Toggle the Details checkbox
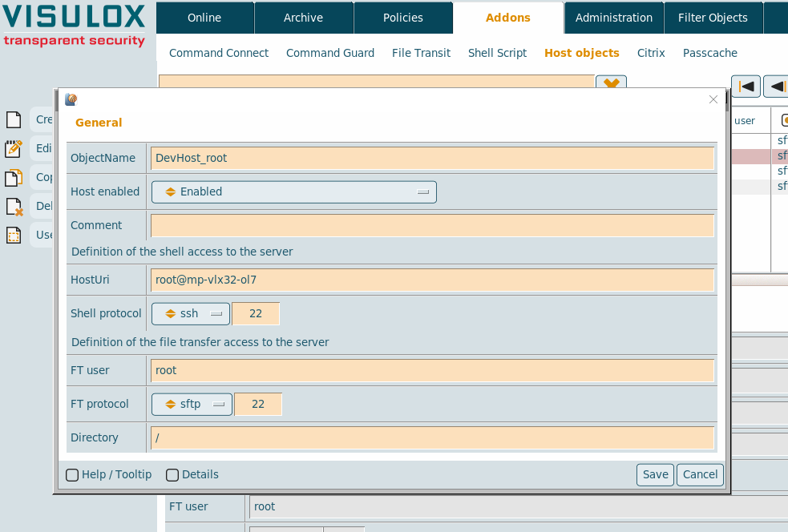This screenshot has height=532, width=788. point(172,475)
